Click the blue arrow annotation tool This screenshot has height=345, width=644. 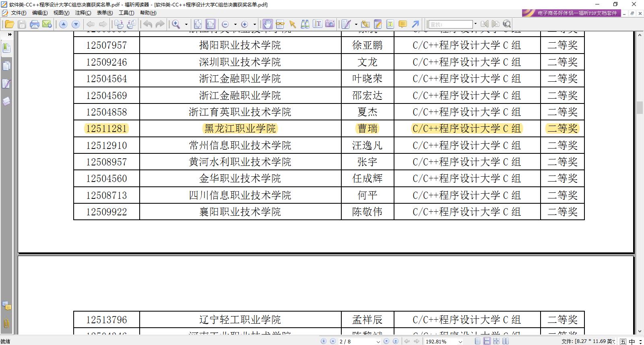(415, 24)
